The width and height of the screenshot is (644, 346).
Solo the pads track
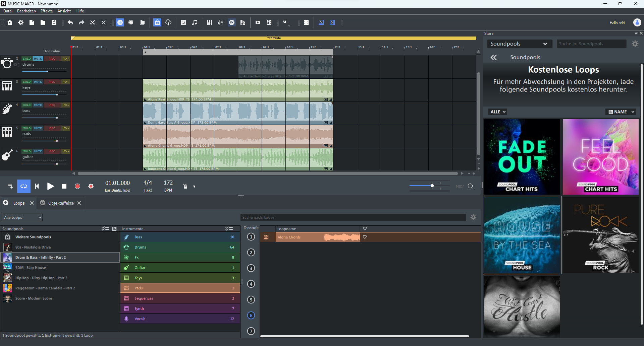point(27,128)
